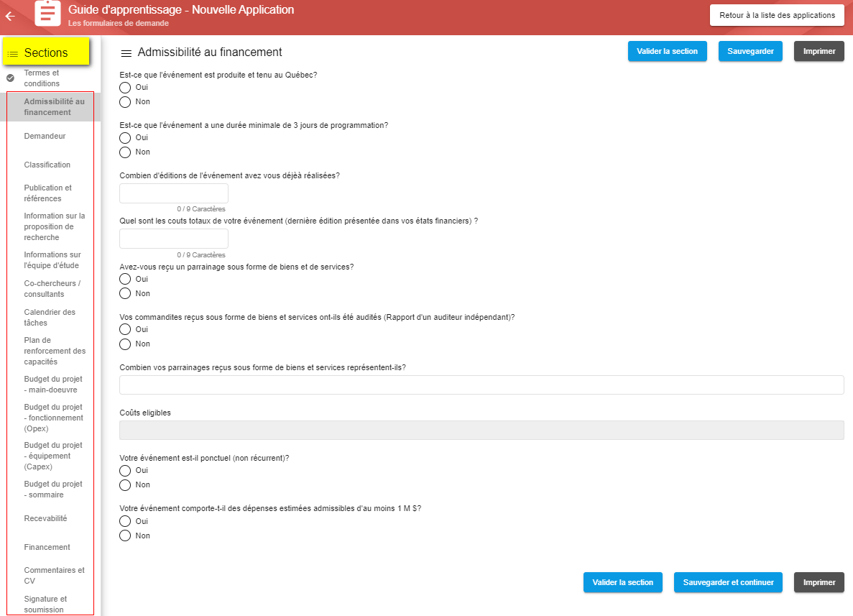Select Oui for minimum 3 days of programming
Screen dimensions: 853x616
[x=125, y=138]
